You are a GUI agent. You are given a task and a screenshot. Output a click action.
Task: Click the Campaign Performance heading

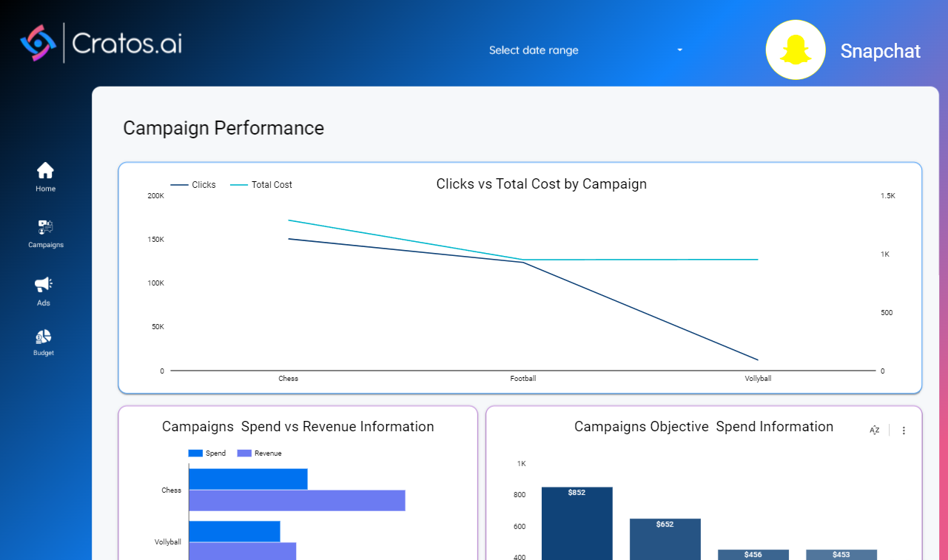point(223,128)
